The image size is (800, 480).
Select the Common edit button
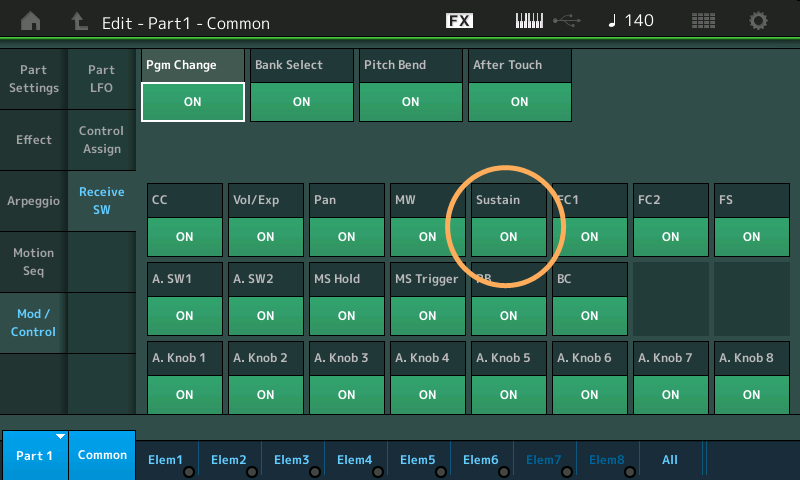click(102, 455)
